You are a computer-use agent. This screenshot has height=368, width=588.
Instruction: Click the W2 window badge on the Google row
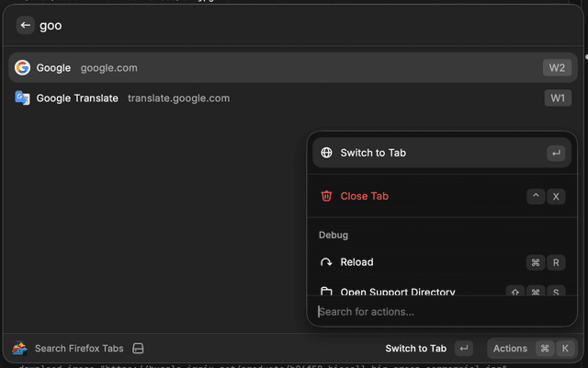557,67
